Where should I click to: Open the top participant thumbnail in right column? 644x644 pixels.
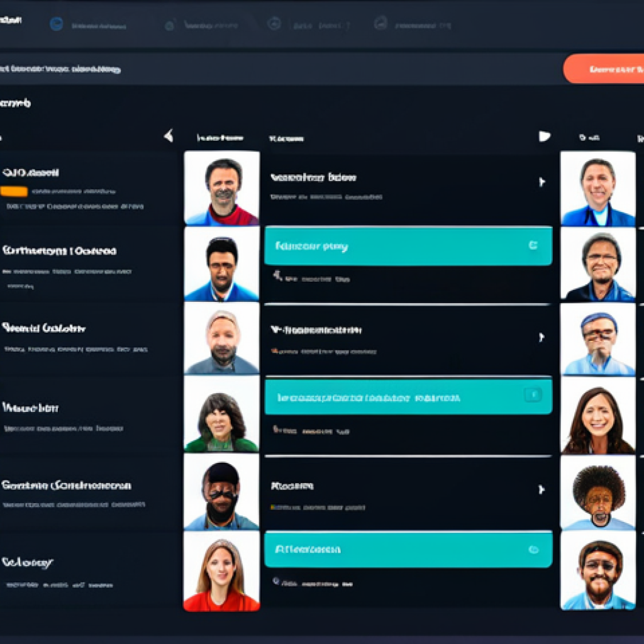point(596,186)
